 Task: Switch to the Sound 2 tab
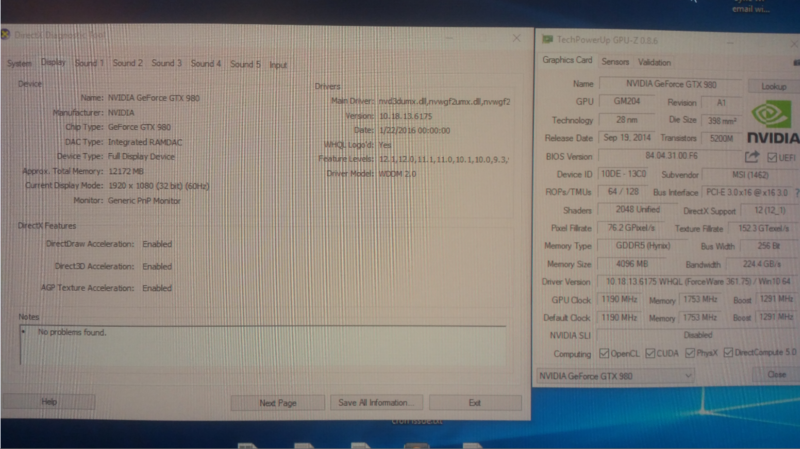(x=128, y=63)
